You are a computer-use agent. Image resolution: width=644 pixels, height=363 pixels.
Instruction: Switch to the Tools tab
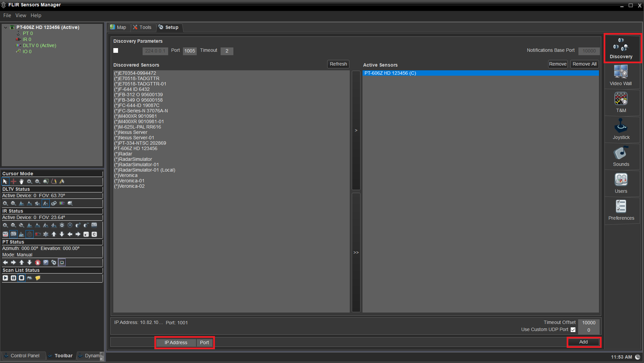click(x=142, y=27)
